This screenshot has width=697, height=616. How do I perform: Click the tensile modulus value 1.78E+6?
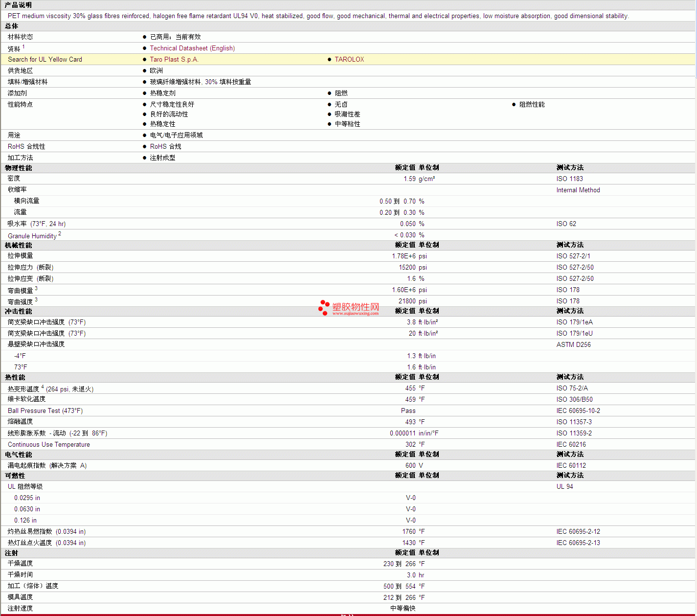click(404, 256)
